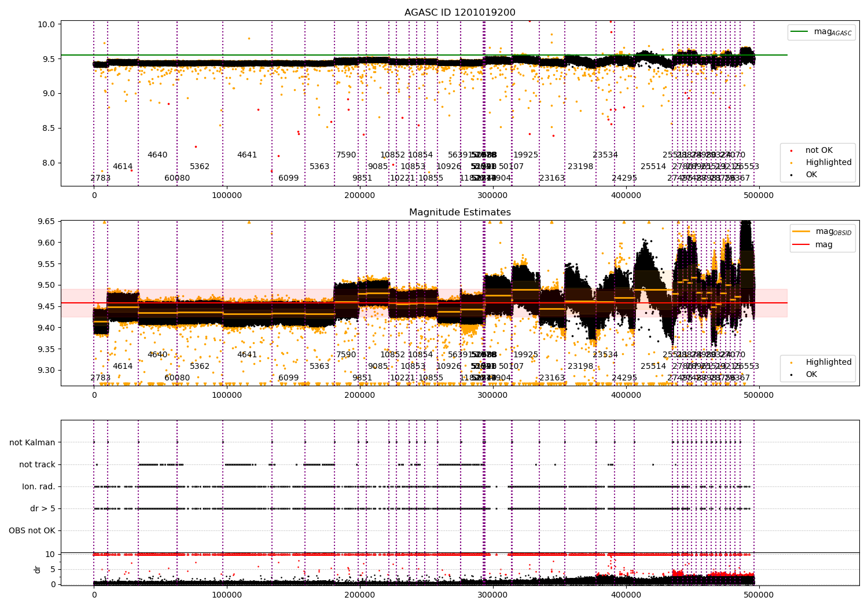Screen dimensions: 868x608
Task: Click obsid label "6099" in middle plot
Action: coord(289,378)
